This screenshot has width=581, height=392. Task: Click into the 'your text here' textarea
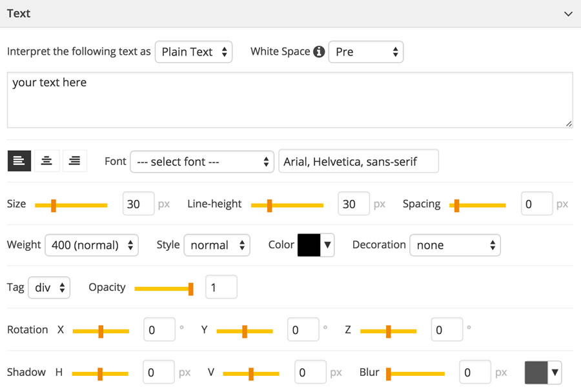click(x=290, y=100)
